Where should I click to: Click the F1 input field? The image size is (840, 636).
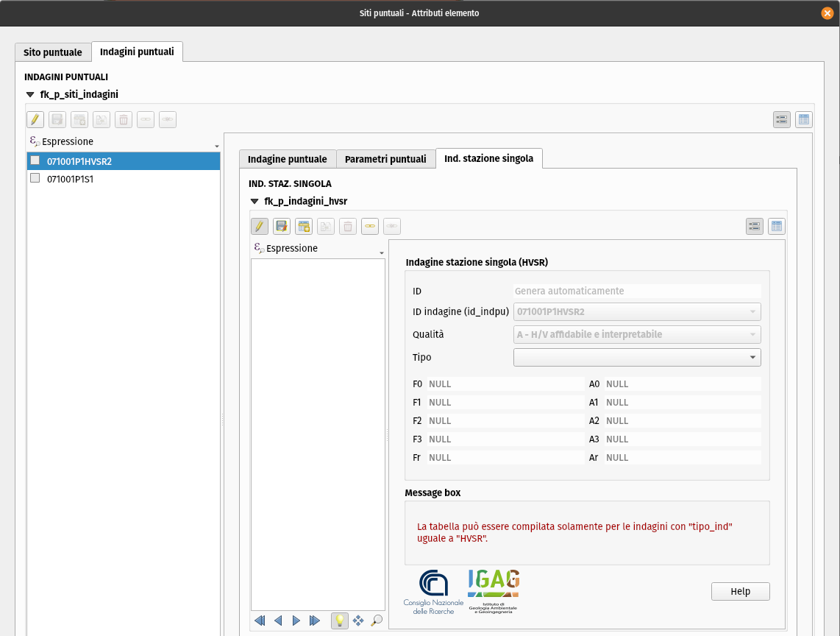[505, 402]
